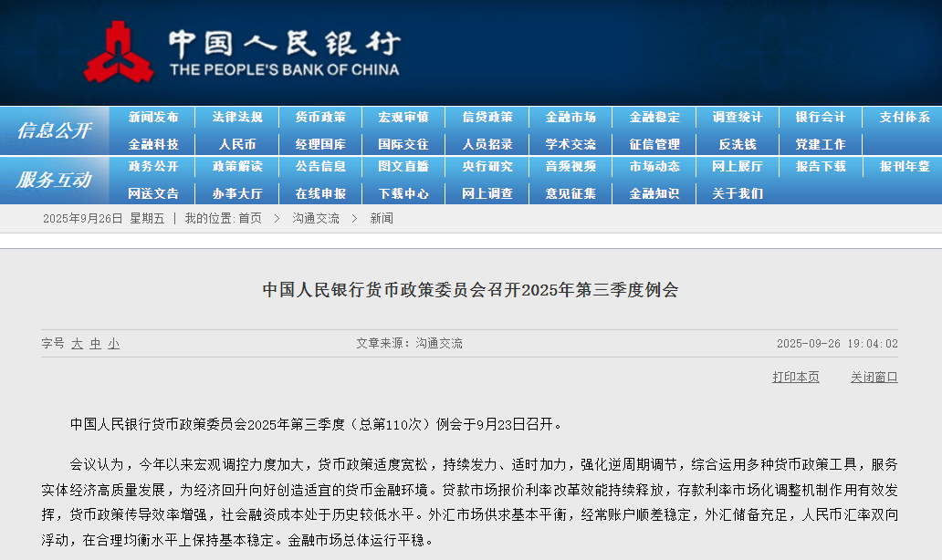Open the 金融市场 menu item

[x=570, y=117]
